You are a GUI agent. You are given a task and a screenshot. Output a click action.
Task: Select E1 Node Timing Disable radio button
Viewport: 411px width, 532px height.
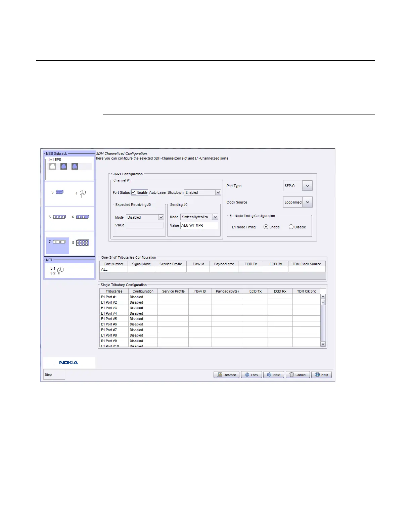(291, 227)
